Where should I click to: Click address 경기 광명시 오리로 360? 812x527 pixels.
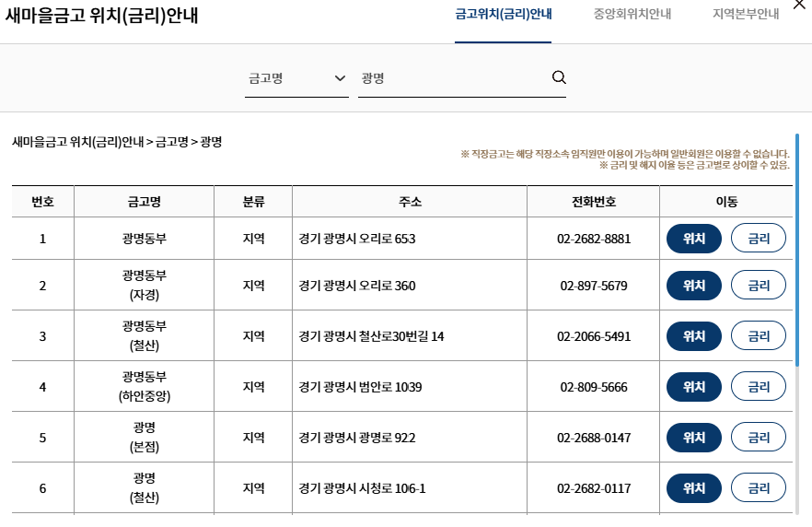357,286
